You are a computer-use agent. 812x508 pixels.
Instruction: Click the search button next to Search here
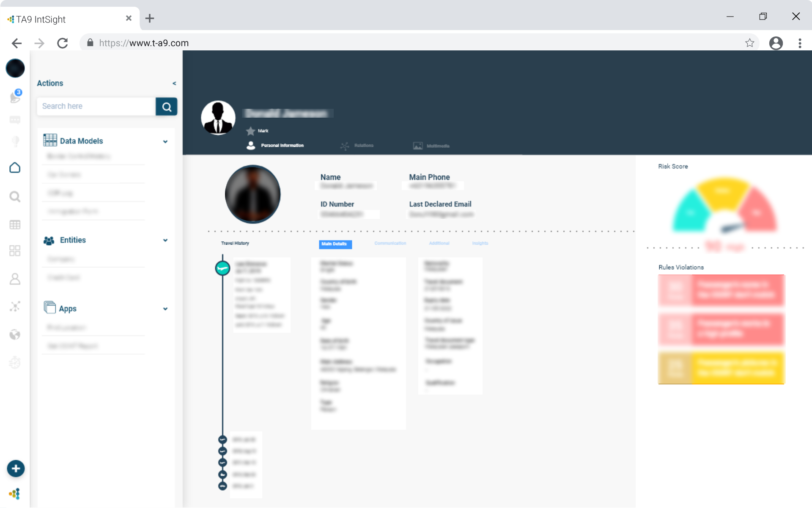pos(167,107)
